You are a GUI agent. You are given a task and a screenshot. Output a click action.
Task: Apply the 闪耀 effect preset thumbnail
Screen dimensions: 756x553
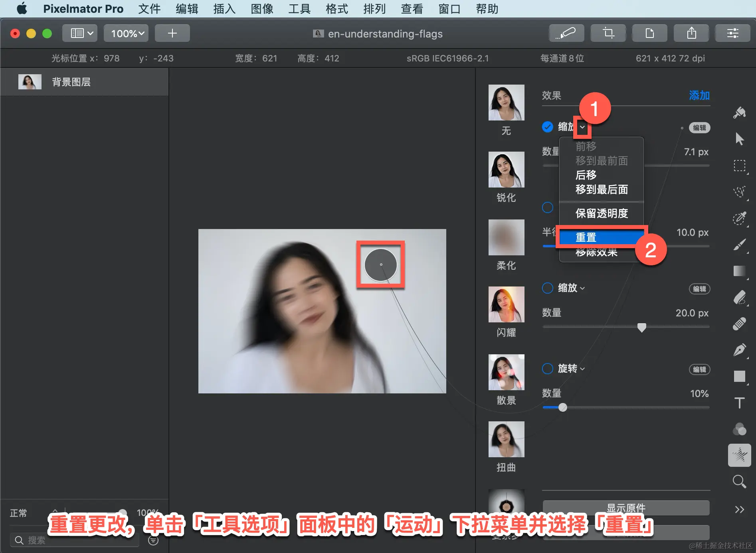click(506, 304)
